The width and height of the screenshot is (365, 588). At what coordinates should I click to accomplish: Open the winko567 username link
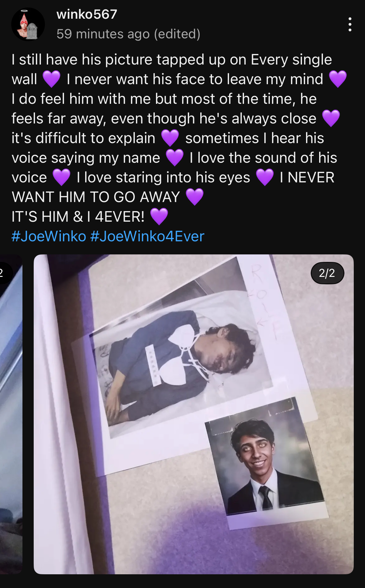pyautogui.click(x=87, y=14)
